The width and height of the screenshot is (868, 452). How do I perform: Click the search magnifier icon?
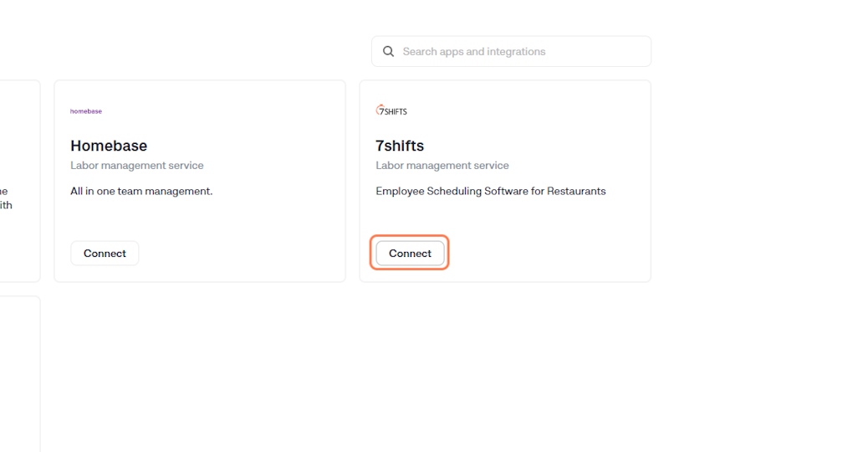click(389, 52)
